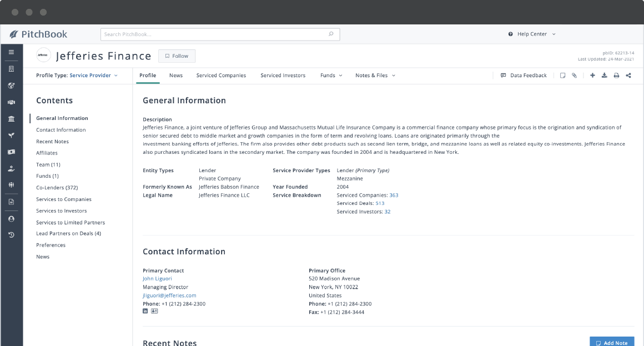Open the LinkedIn icon under John Liguori
644x346 pixels.
coord(145,310)
